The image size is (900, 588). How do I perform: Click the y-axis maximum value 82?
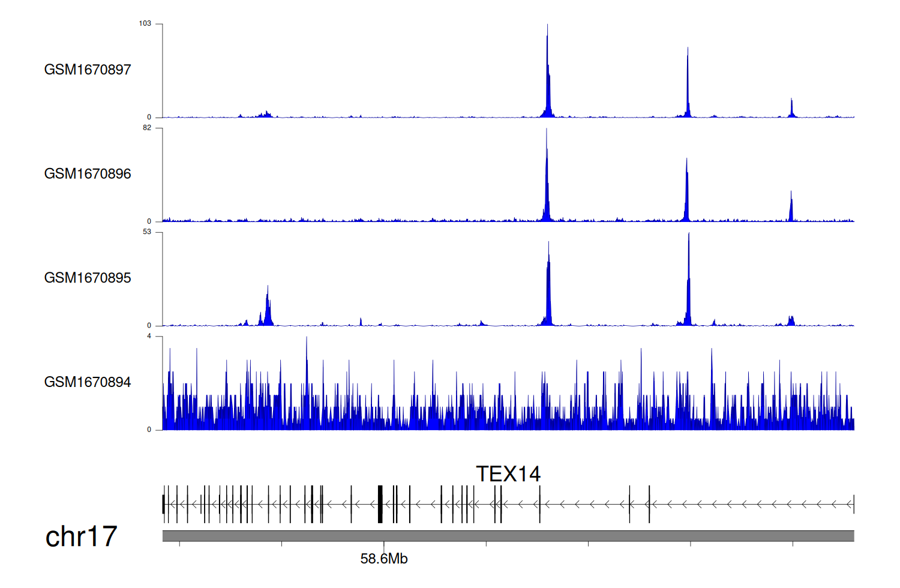(147, 128)
